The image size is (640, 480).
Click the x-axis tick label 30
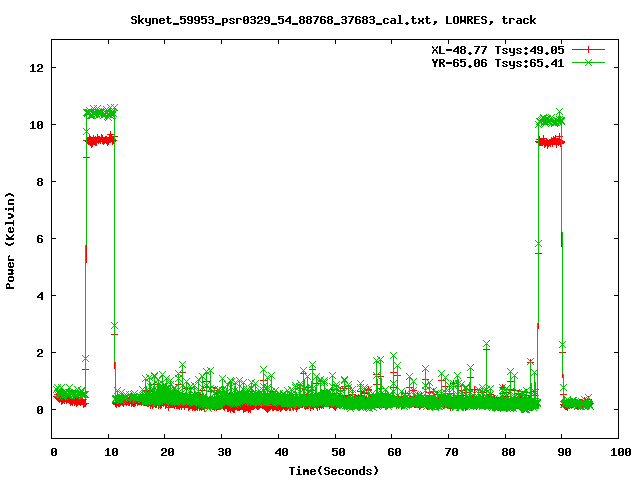[x=224, y=452]
